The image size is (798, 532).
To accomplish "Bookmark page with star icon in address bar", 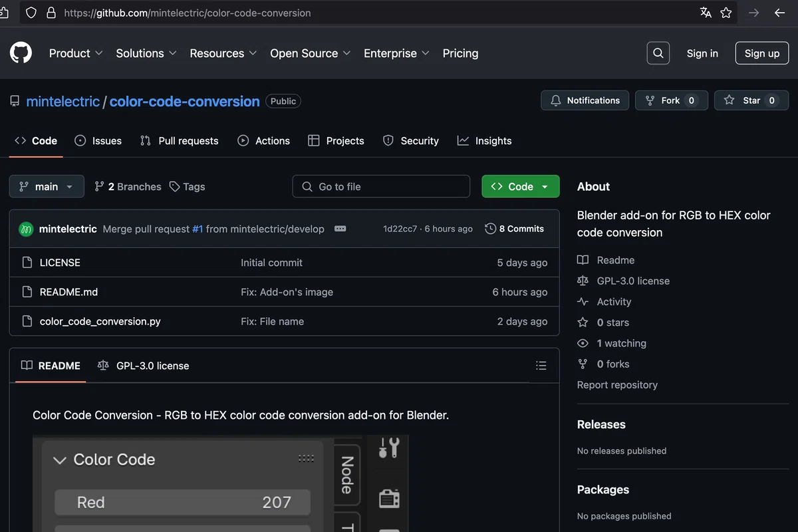I will 726,13.
